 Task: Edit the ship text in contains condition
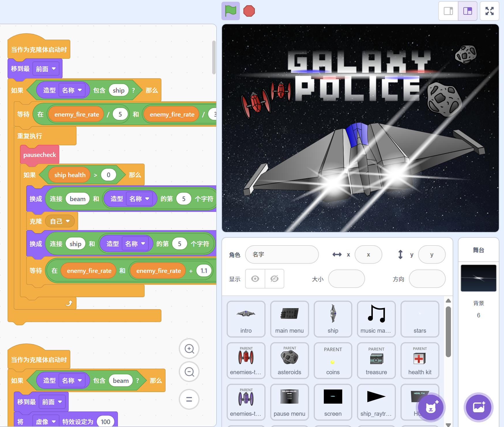tap(119, 90)
